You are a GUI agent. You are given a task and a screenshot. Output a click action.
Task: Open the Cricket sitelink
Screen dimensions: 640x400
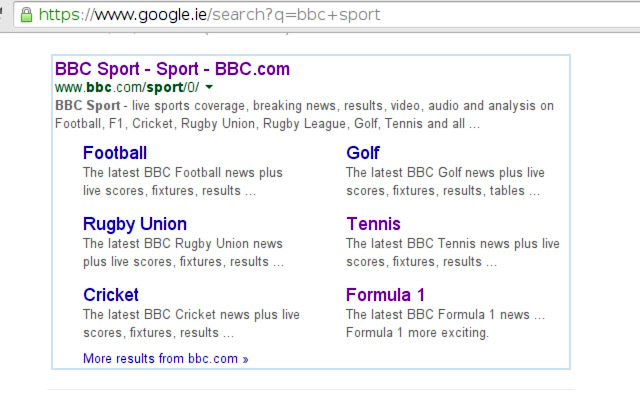click(111, 295)
